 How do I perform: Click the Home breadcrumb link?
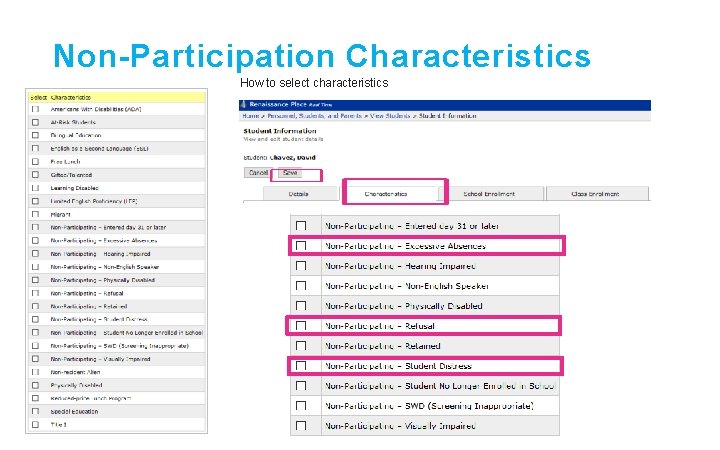(251, 116)
